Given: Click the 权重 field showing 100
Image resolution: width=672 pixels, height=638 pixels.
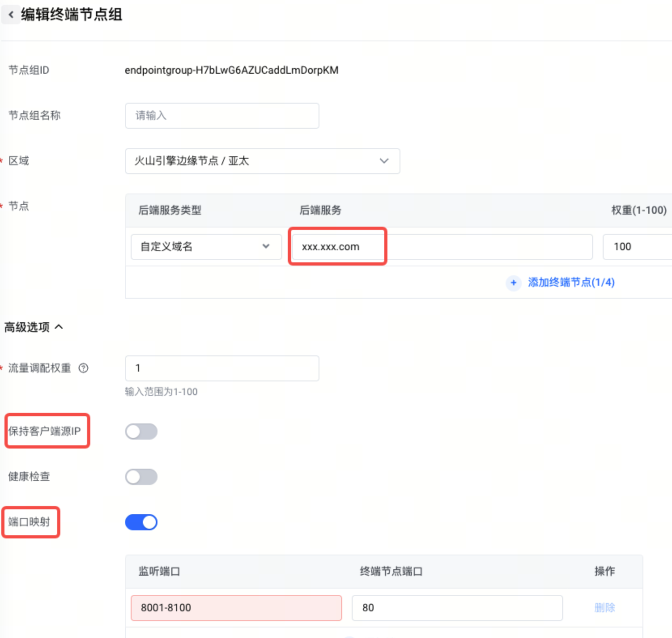Looking at the screenshot, I should click(x=638, y=247).
